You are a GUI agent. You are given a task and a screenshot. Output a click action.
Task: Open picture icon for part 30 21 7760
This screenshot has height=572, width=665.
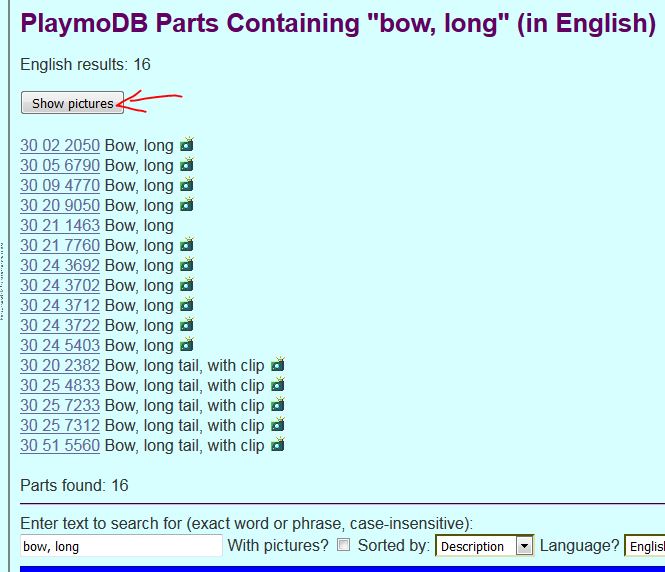coord(186,245)
